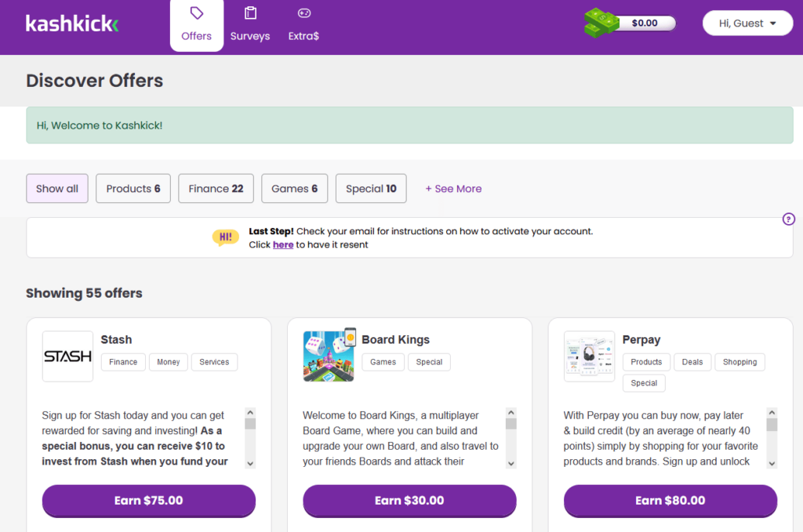
Task: Open the Hi, Guest account dropdown
Action: 747,23
